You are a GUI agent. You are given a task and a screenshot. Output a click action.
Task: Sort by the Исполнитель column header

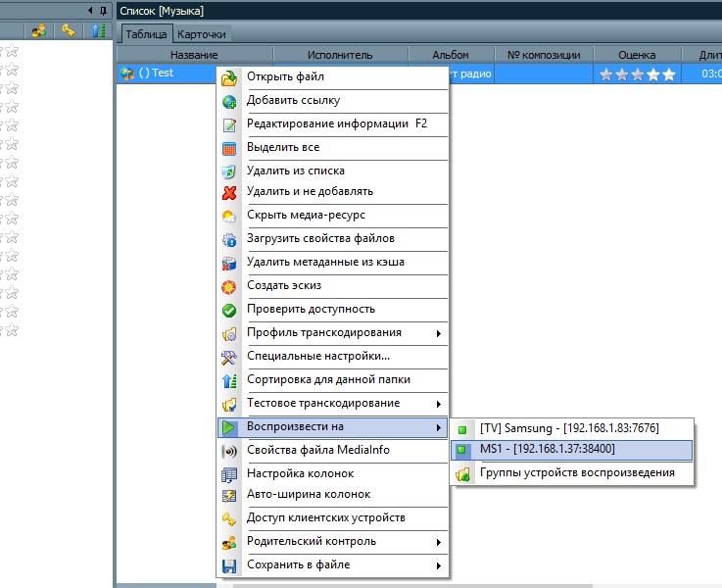coord(340,55)
